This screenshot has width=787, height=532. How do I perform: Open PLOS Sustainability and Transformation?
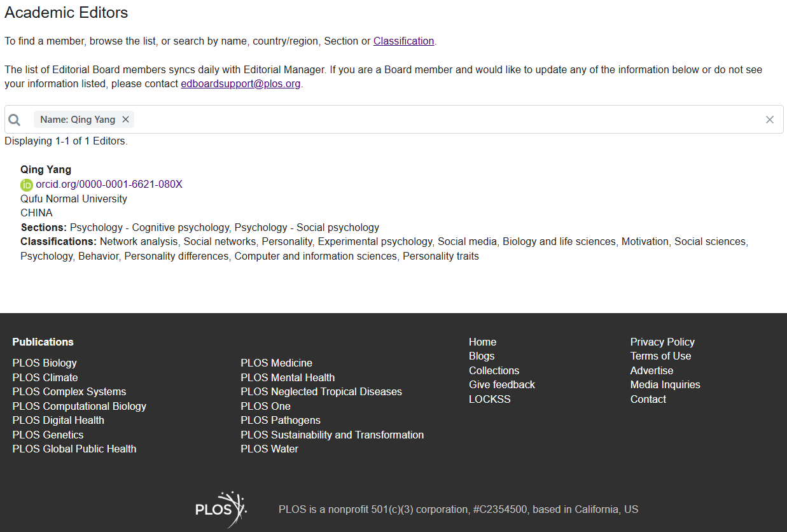[x=331, y=435]
